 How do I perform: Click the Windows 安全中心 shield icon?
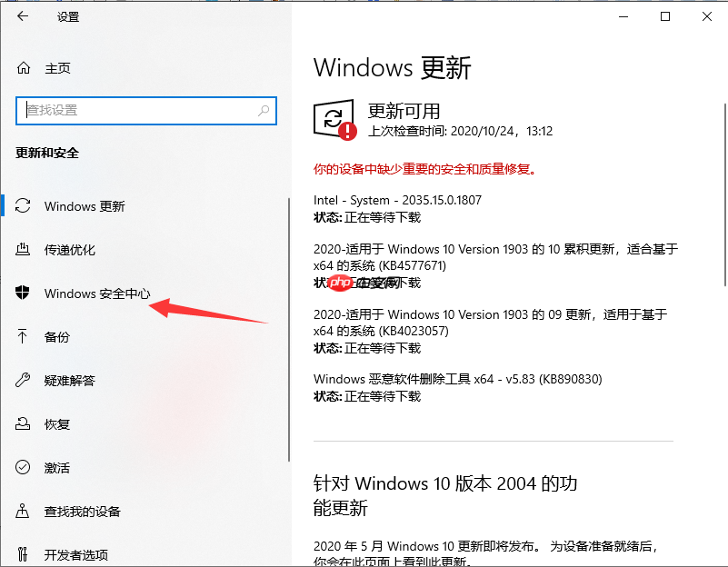[x=23, y=293]
